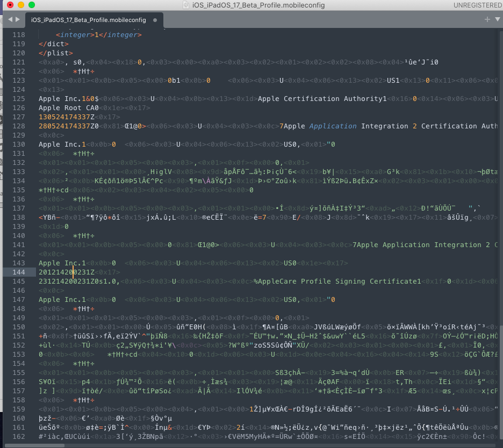Click 'Apple Inc.1' on line 143

[x=62, y=263]
